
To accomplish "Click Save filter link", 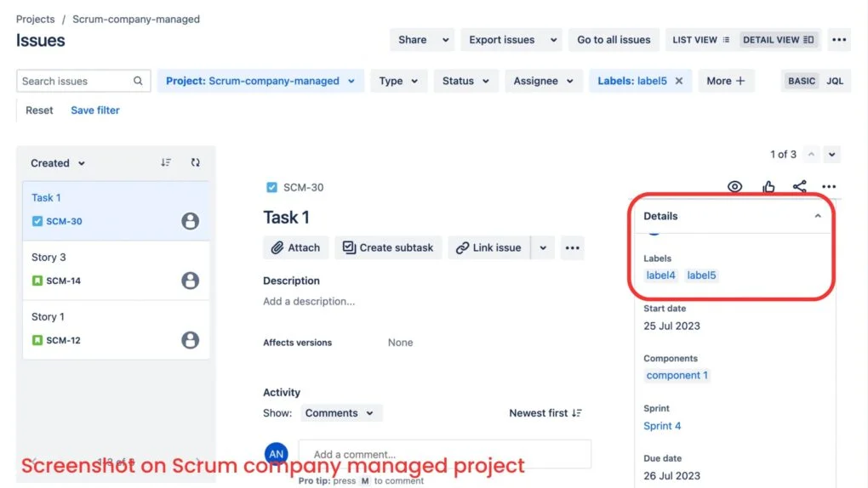I will coord(95,111).
